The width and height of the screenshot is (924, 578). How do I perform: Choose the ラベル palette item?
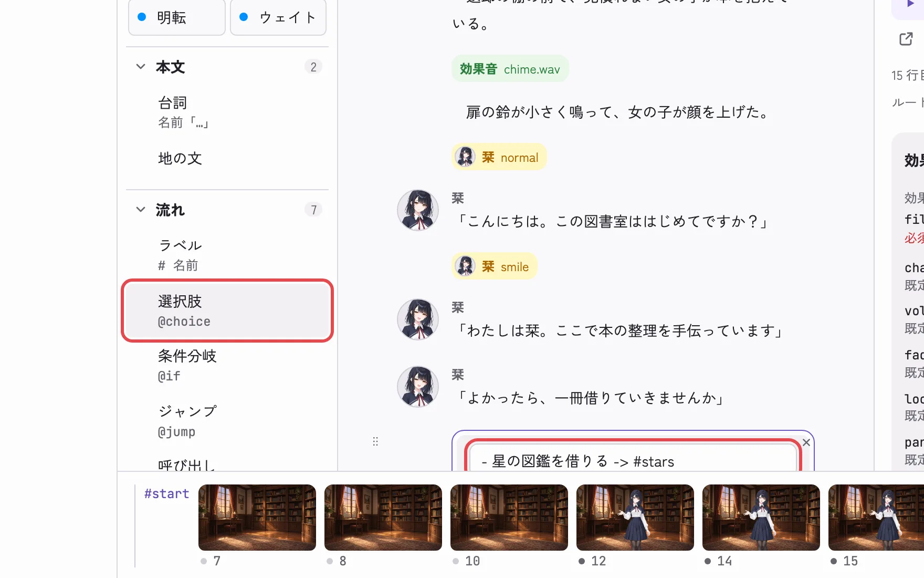coord(227,255)
